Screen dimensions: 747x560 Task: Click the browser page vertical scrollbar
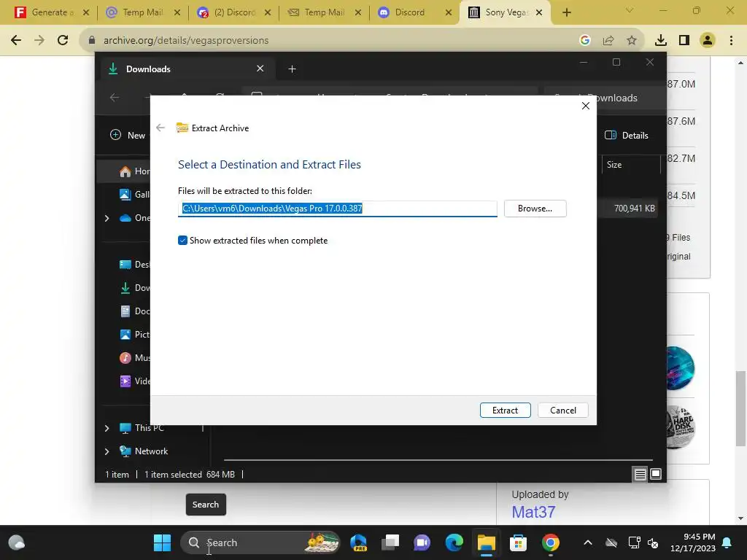[740, 408]
